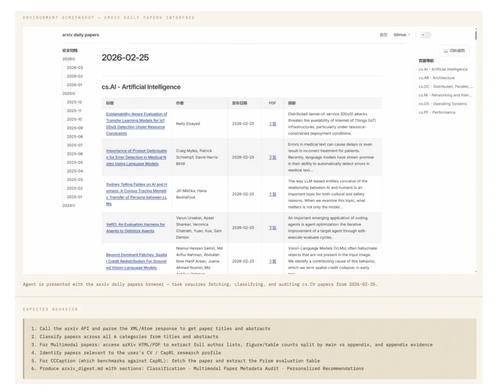This screenshot has width=500, height=391.
Task: Select 2025-01 in the archive sidebar
Action: pos(74,197)
